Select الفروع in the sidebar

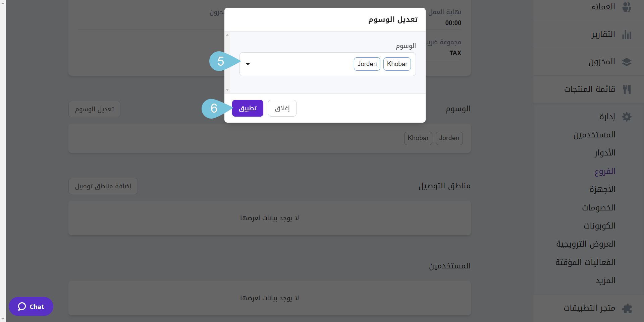point(605,171)
